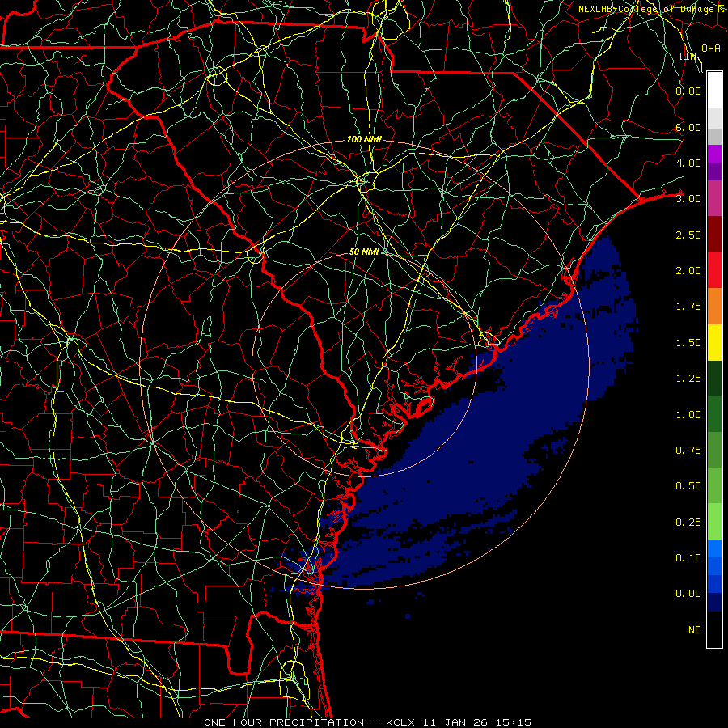728x728 pixels.
Task: Pick the pink 3.00 inch legend swatch
Action: point(714,198)
